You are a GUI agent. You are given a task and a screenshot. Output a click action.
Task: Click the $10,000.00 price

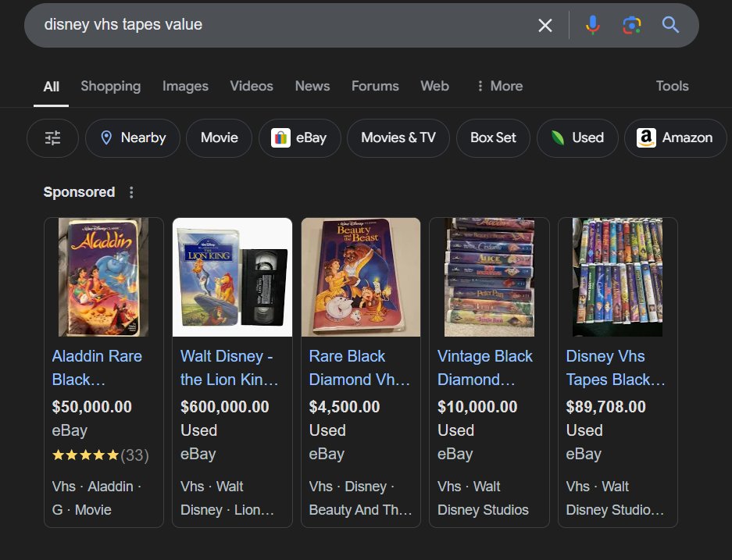coord(477,407)
